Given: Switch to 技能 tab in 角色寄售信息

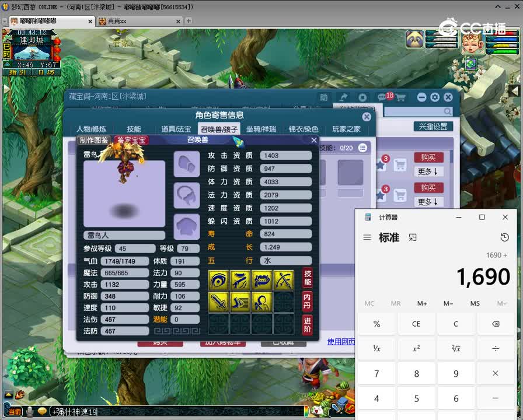Looking at the screenshot, I should coord(134,129).
